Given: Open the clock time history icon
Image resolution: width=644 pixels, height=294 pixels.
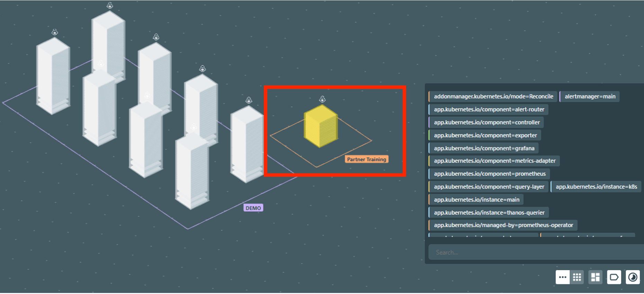Looking at the screenshot, I should pos(633,277).
